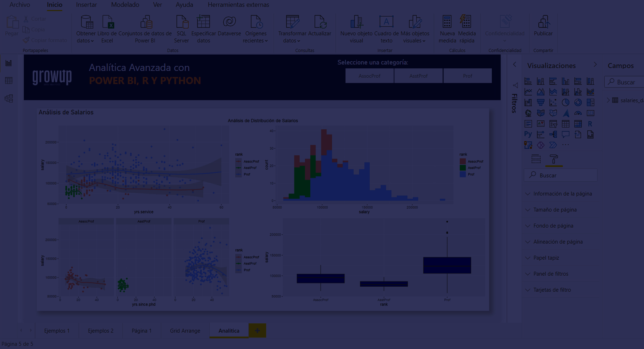The image size is (644, 349).
Task: Click the Publicar button
Action: (x=543, y=26)
